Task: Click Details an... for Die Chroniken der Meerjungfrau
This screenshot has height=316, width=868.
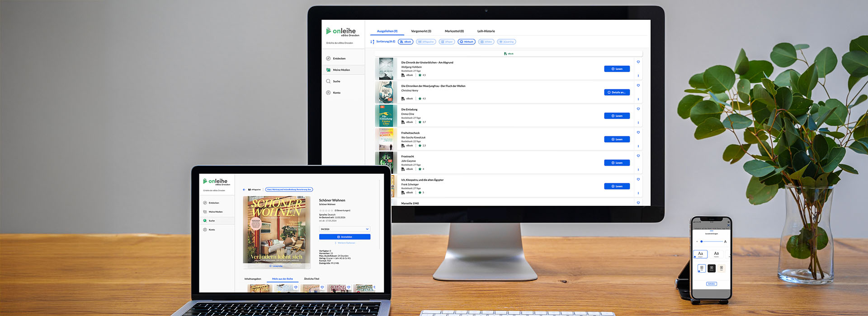Action: (617, 93)
